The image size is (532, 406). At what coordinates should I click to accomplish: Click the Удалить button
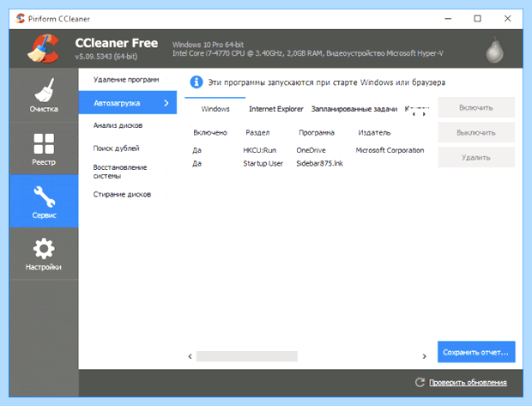pos(476,158)
